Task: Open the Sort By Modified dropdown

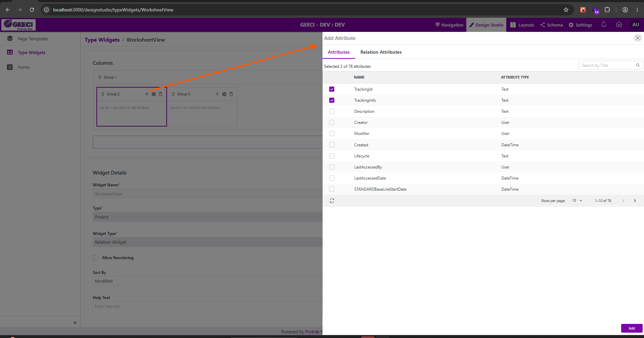Action: pos(207,281)
